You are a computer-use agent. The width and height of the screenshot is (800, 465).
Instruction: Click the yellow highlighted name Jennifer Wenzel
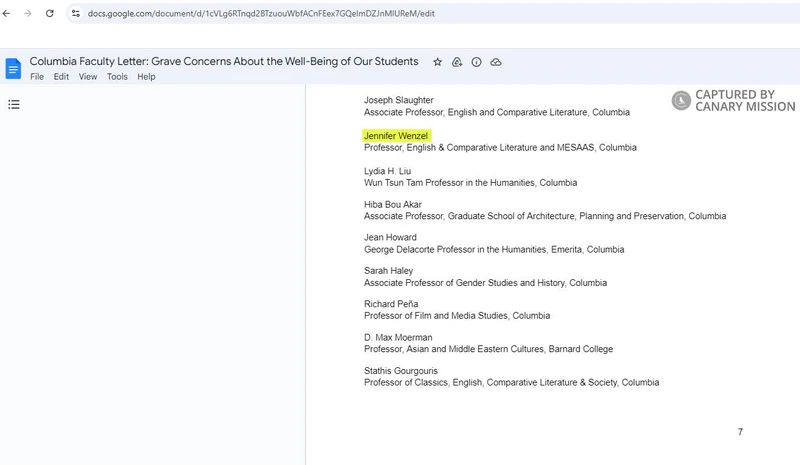click(x=396, y=135)
